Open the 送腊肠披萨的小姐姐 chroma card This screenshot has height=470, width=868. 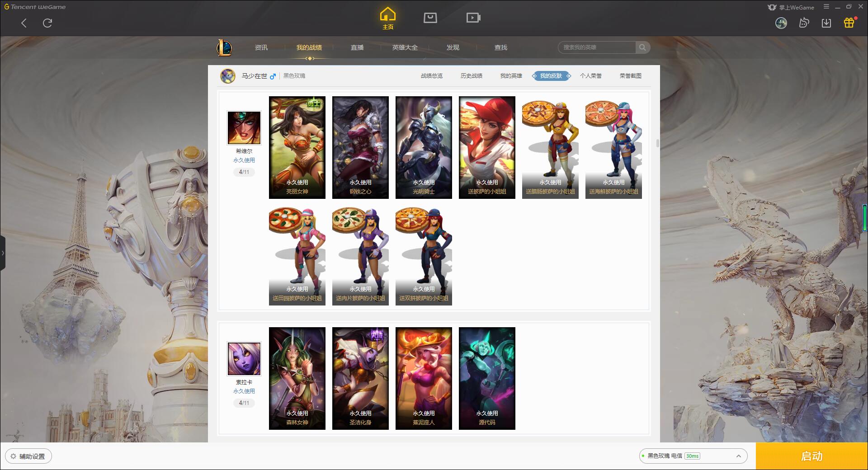[550, 147]
